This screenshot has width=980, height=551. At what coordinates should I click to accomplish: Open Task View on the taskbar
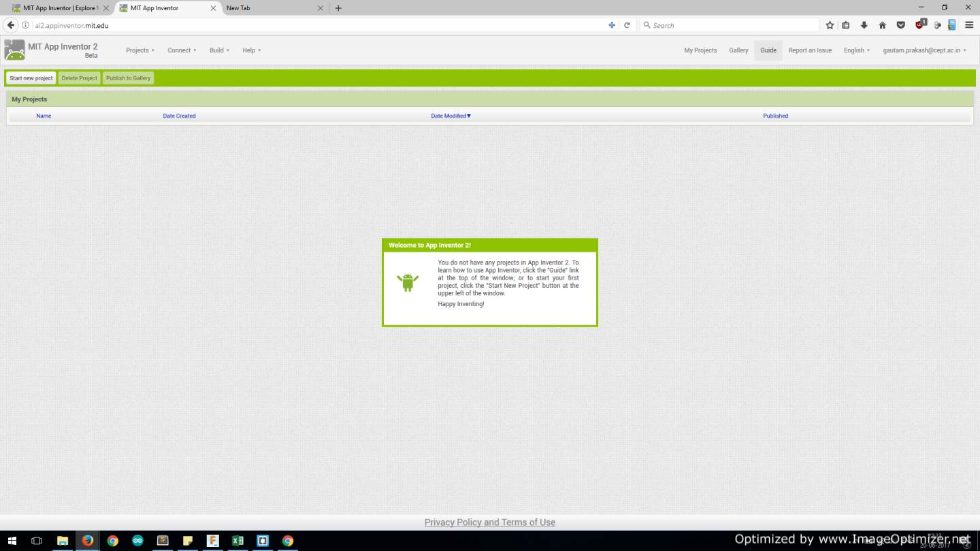[x=37, y=541]
